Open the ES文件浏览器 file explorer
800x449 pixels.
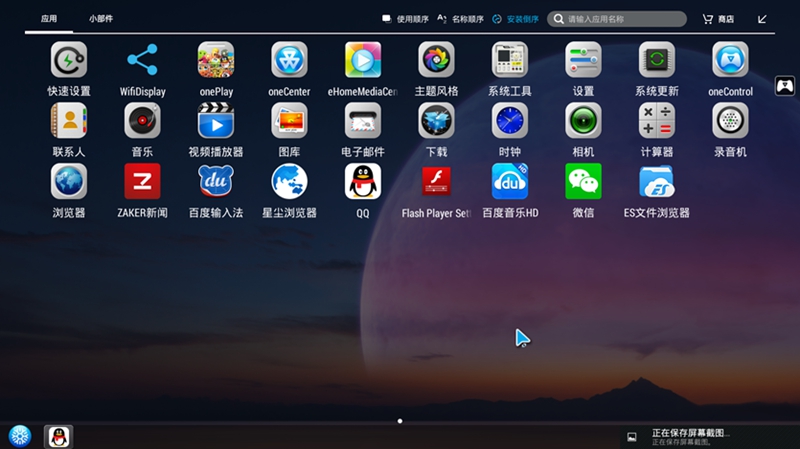pyautogui.click(x=657, y=182)
